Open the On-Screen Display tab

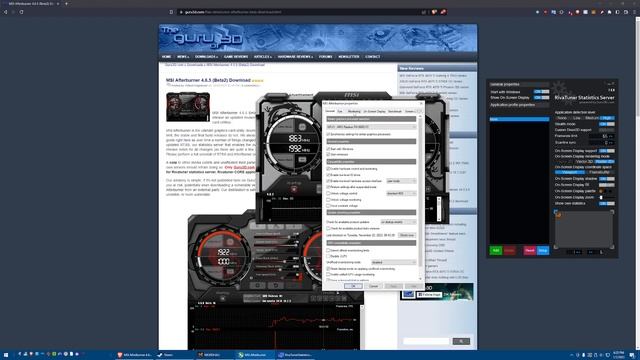[x=374, y=111]
